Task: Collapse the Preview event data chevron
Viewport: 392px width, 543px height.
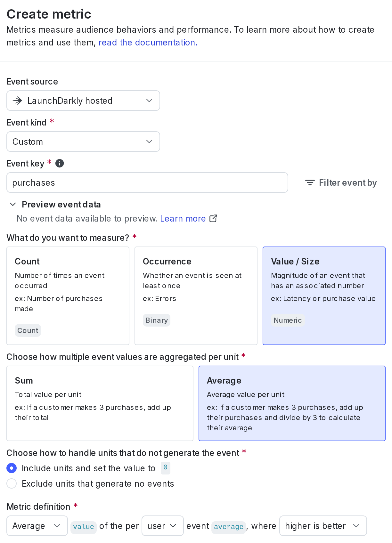Action: point(13,204)
